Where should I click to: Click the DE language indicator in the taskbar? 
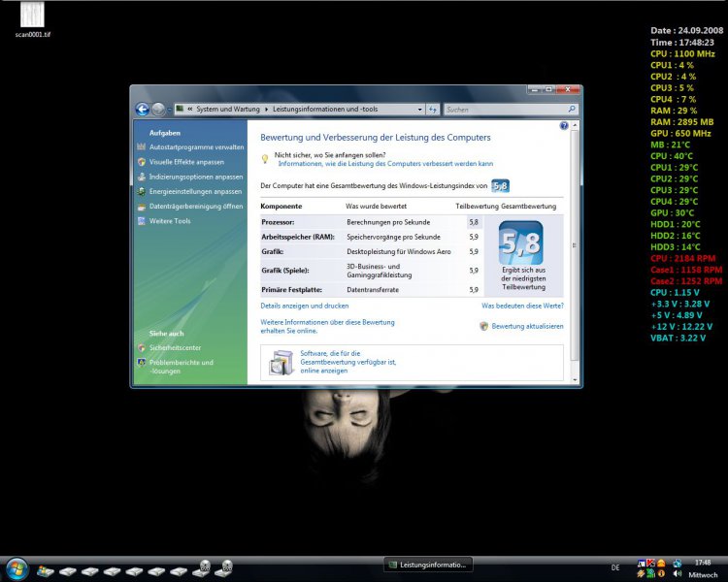(x=615, y=567)
